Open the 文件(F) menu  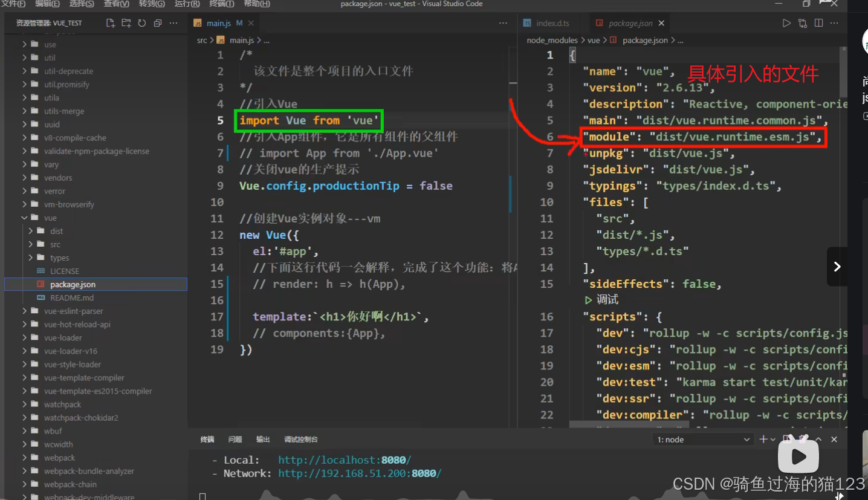pyautogui.click(x=13, y=4)
